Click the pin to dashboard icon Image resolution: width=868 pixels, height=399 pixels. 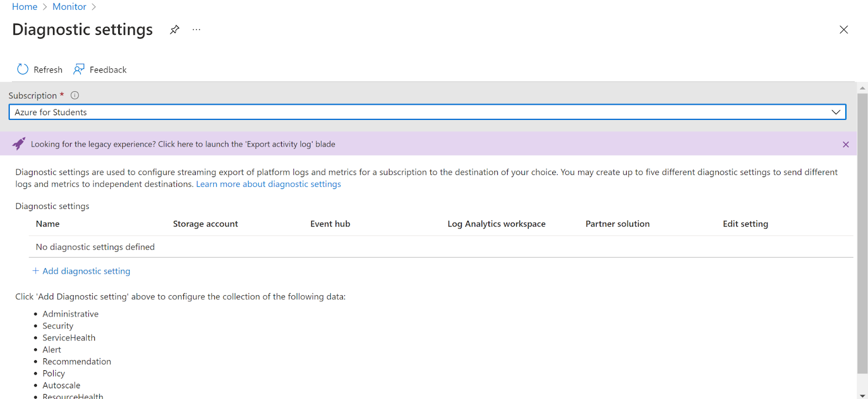174,30
